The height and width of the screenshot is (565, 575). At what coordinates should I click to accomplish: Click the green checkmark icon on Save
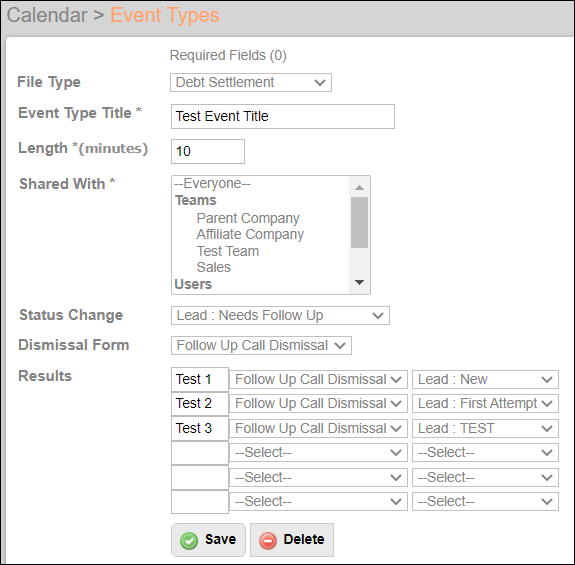[189, 541]
